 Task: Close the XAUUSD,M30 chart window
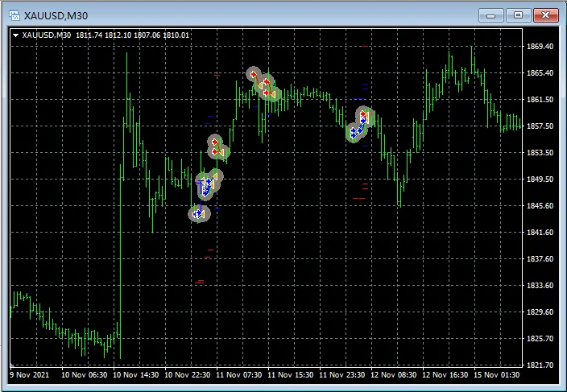pyautogui.click(x=545, y=14)
